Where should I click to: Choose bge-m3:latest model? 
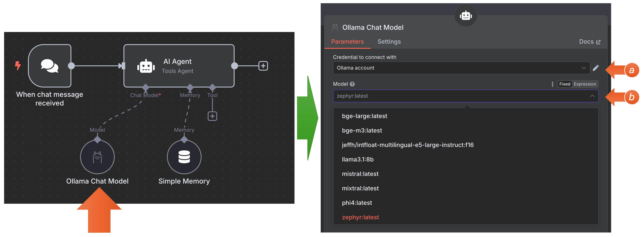point(466,130)
